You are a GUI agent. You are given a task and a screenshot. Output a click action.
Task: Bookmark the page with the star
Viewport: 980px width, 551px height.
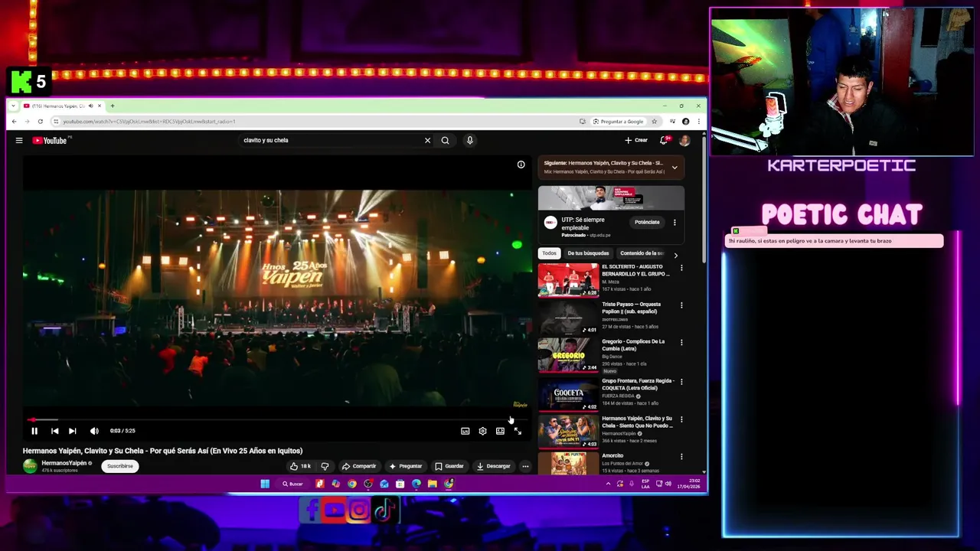pos(654,122)
